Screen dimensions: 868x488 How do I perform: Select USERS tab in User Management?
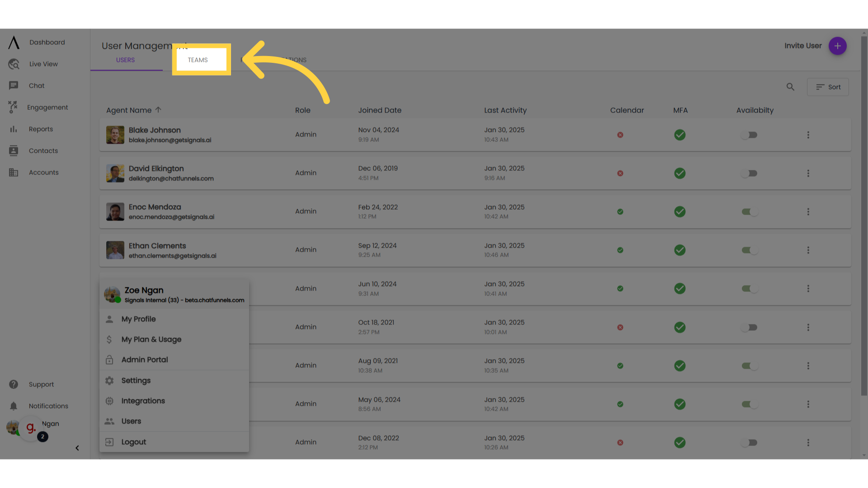(x=125, y=60)
